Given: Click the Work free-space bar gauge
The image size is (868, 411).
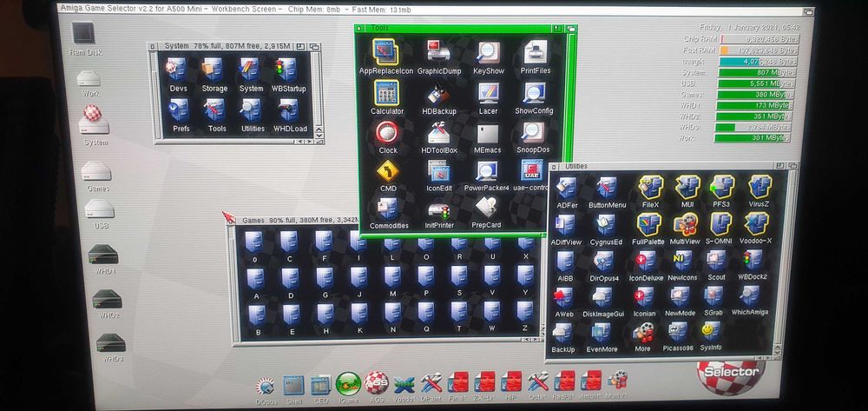Looking at the screenshot, I should pos(753,138).
